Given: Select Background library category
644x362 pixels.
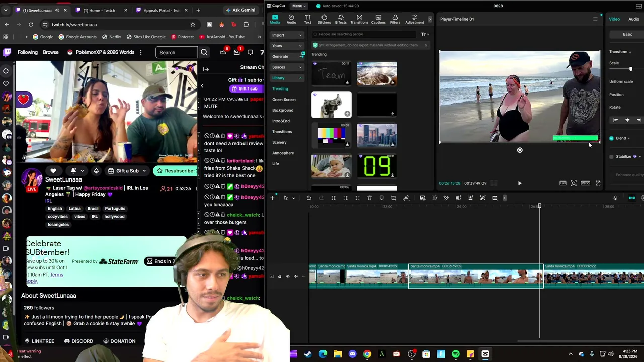Looking at the screenshot, I should coord(283,110).
